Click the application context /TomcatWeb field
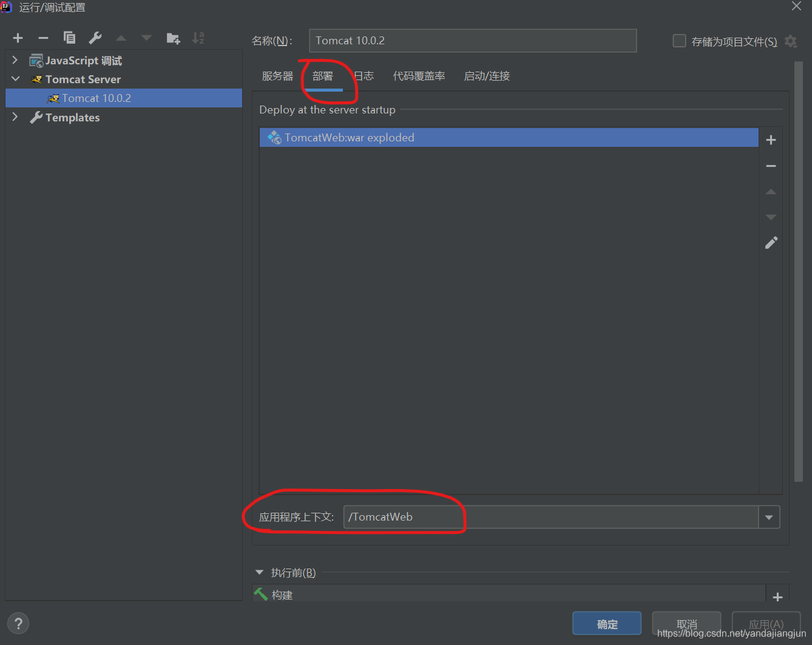Viewport: 812px width, 645px height. click(x=550, y=517)
